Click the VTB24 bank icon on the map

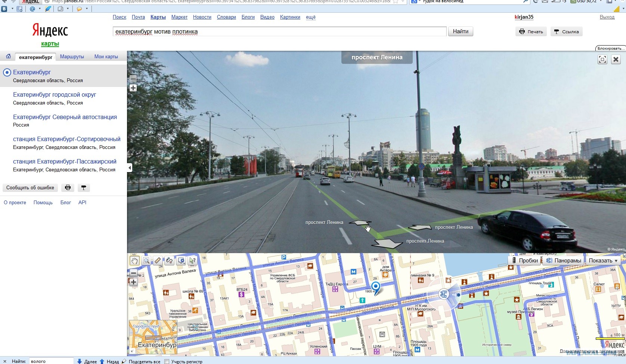[241, 295]
